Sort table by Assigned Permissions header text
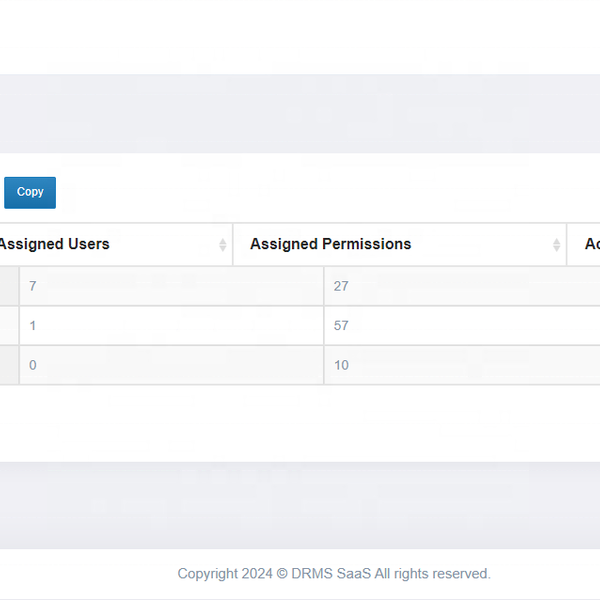The image size is (600, 600). click(x=330, y=244)
